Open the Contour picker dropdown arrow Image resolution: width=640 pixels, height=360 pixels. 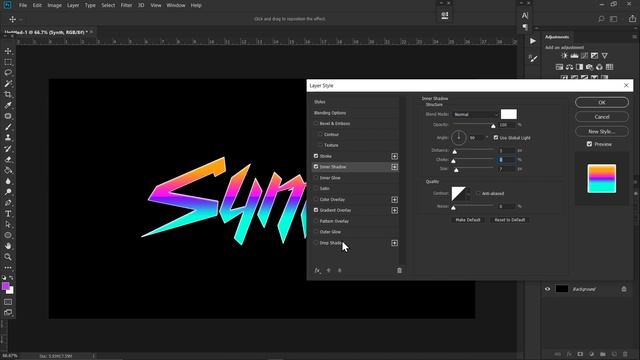pos(468,193)
